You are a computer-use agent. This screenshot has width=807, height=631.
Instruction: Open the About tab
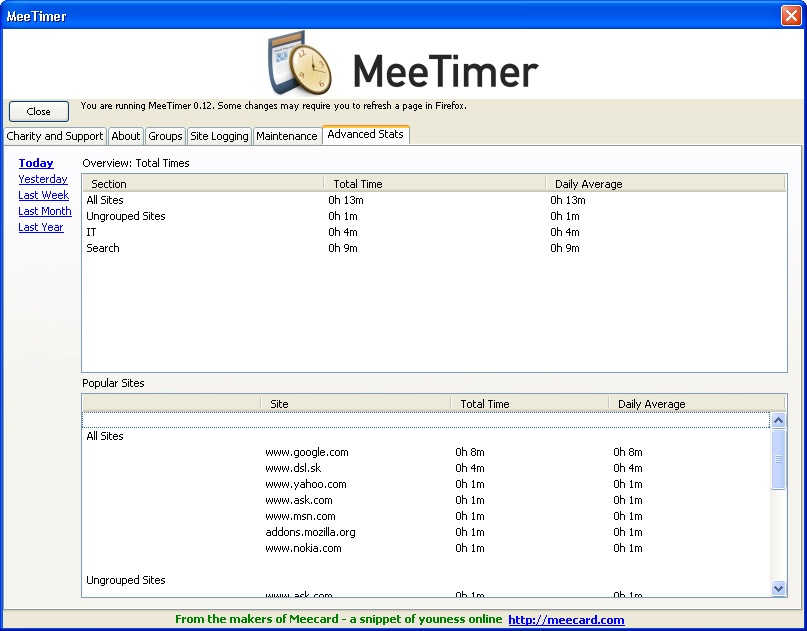pyautogui.click(x=126, y=136)
